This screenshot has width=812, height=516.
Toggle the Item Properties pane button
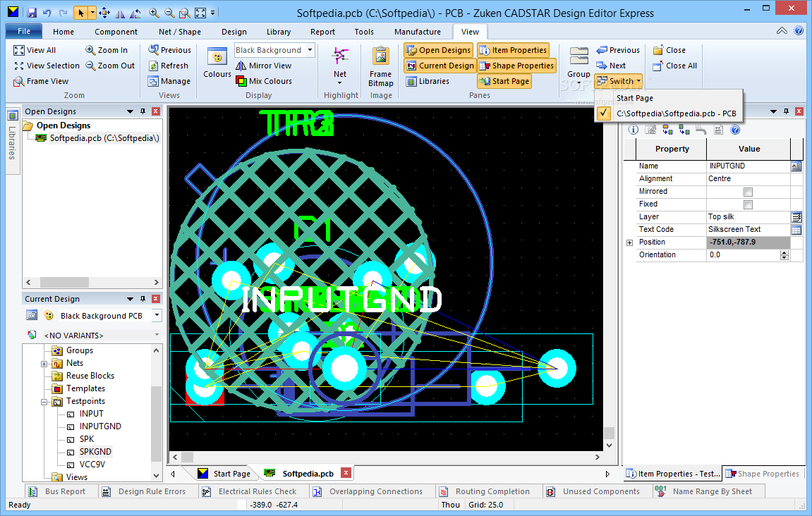(513, 50)
